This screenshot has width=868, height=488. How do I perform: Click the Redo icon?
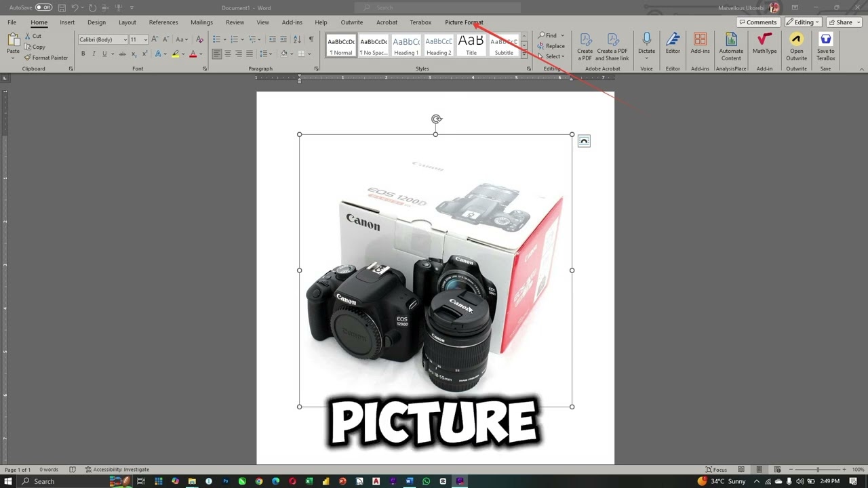(x=92, y=7)
